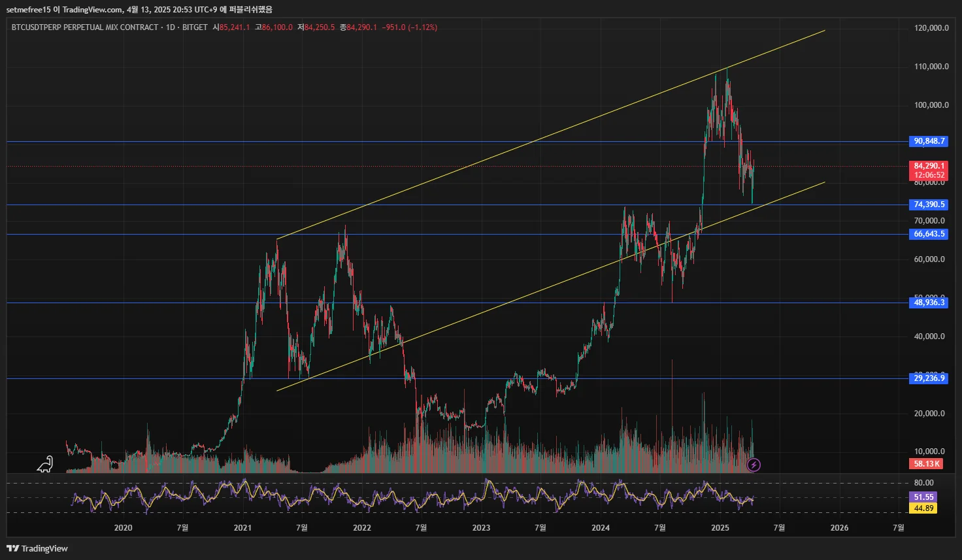Click the 2023 marker on time axis

[x=481, y=528]
